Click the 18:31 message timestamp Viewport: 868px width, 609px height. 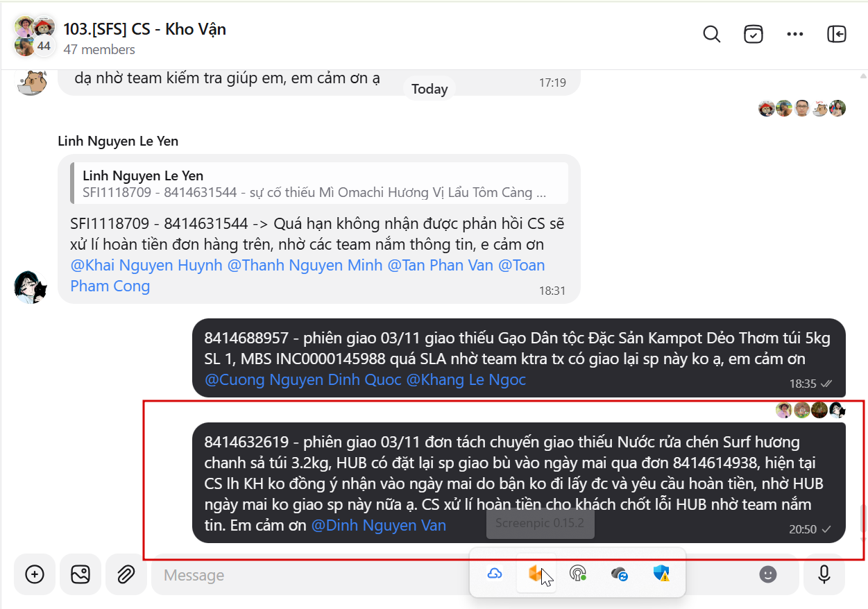coord(552,291)
